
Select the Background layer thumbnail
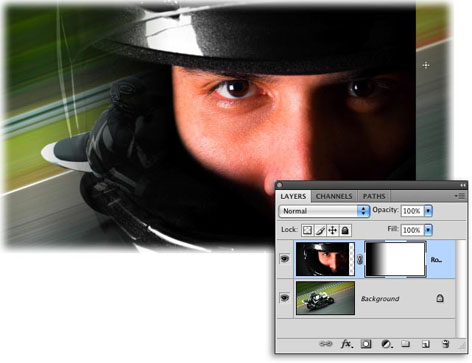[325, 298]
